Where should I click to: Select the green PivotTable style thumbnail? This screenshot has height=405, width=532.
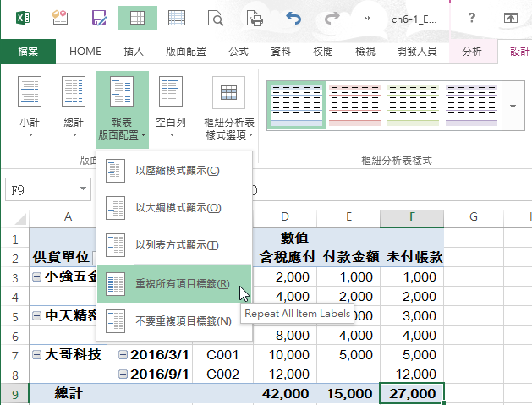[x=413, y=105]
